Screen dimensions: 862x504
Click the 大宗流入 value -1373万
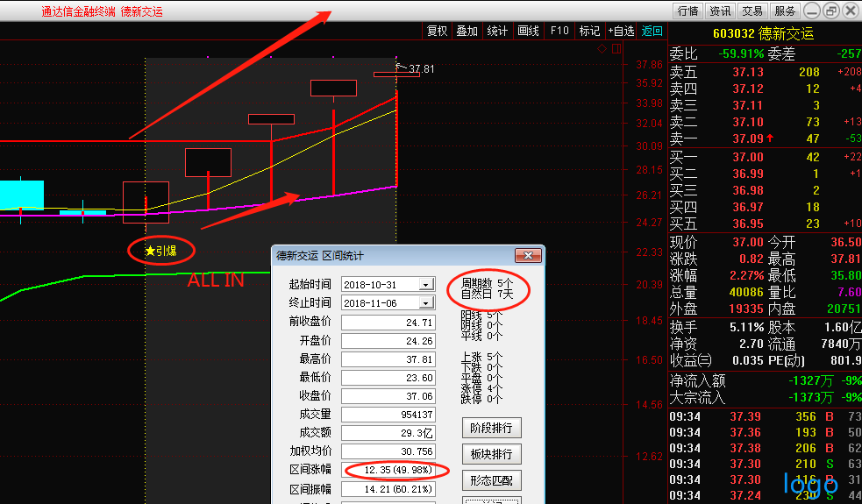click(811, 397)
